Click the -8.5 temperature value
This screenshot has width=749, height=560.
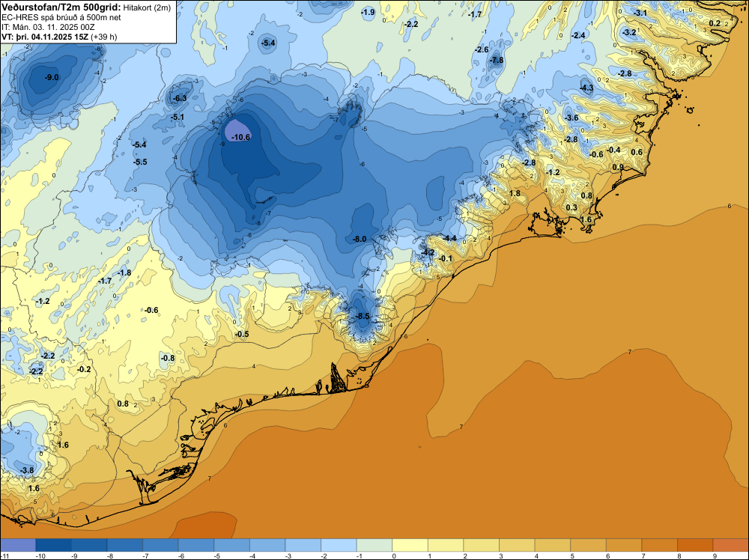(x=363, y=316)
